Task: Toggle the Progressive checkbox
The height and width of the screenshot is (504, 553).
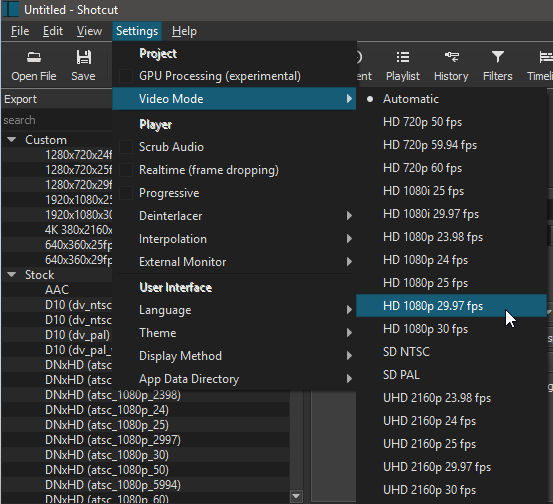Action: pyautogui.click(x=126, y=193)
